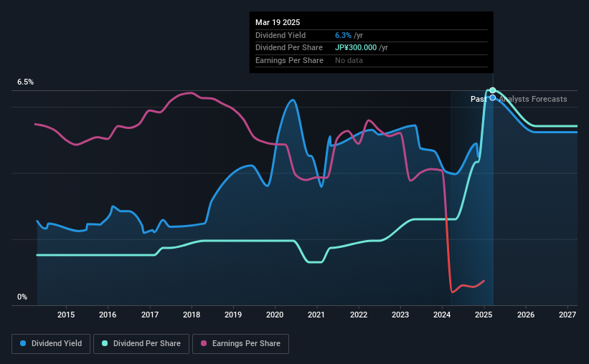Select the 2020 label on the time axis
589x364 pixels.
click(275, 315)
